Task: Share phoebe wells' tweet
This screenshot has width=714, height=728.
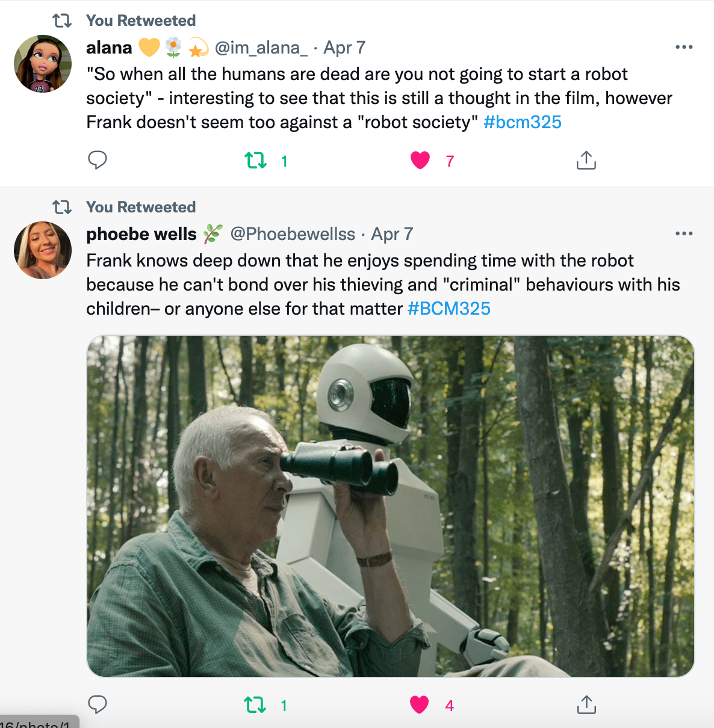Action: tap(586, 705)
